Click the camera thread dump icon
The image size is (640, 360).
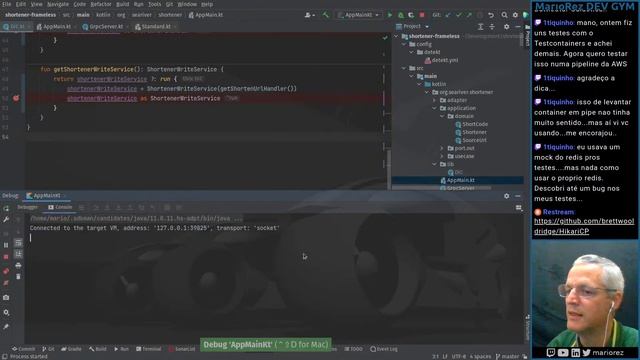coord(6,298)
